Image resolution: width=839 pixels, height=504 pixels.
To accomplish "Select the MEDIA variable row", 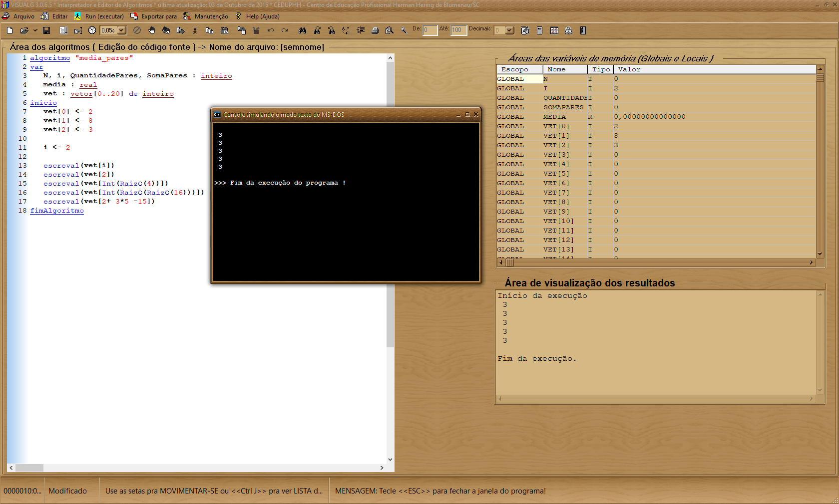I will (656, 117).
